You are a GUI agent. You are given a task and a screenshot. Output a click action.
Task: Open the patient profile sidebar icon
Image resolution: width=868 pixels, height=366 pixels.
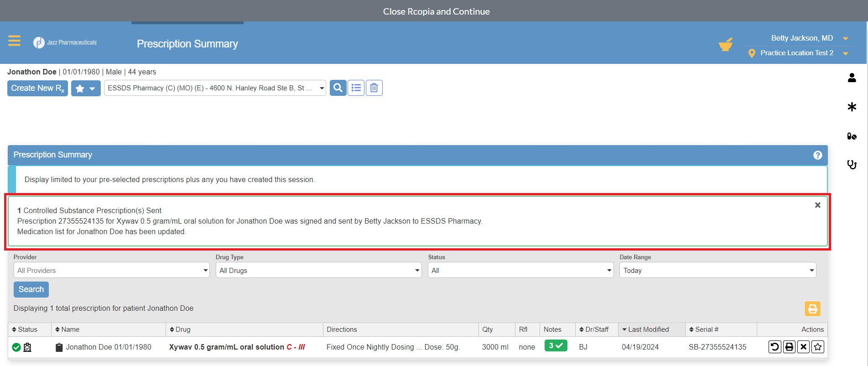point(852,78)
